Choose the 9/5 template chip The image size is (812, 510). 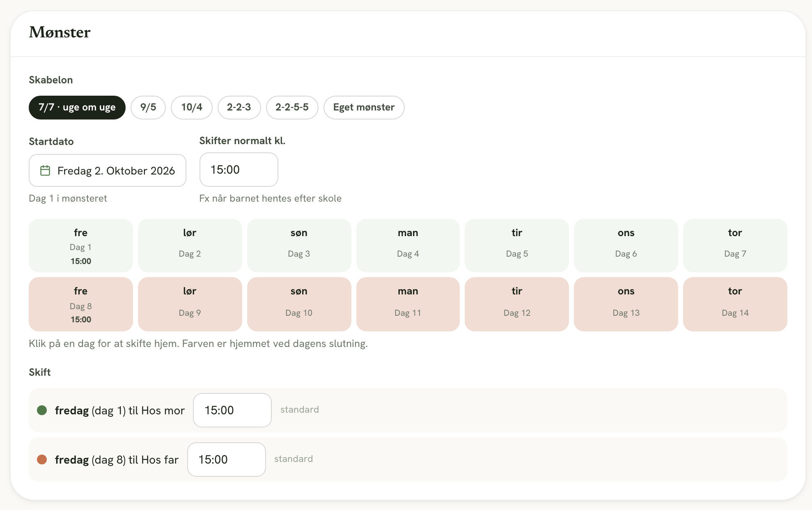(148, 108)
